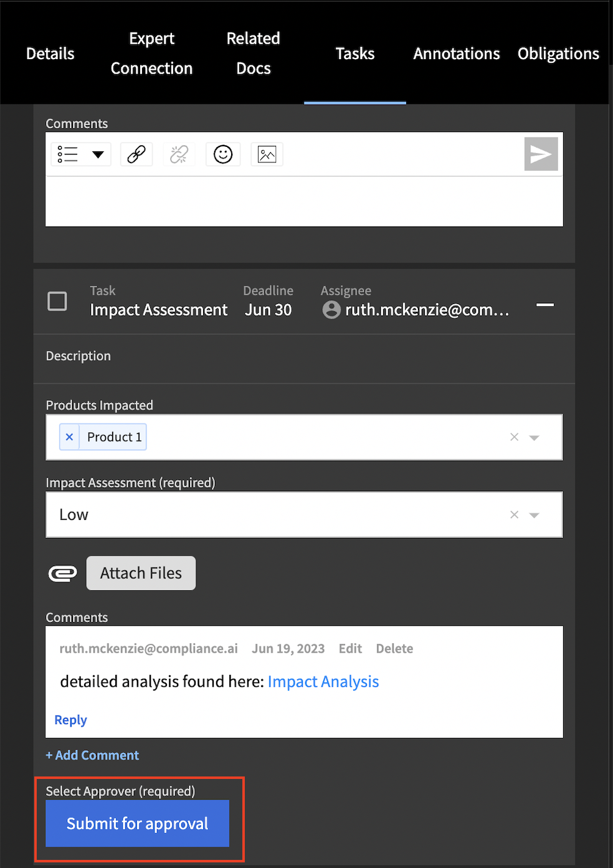Open the list style dropdown arrow
Image resolution: width=613 pixels, height=868 pixels.
pyautogui.click(x=98, y=154)
